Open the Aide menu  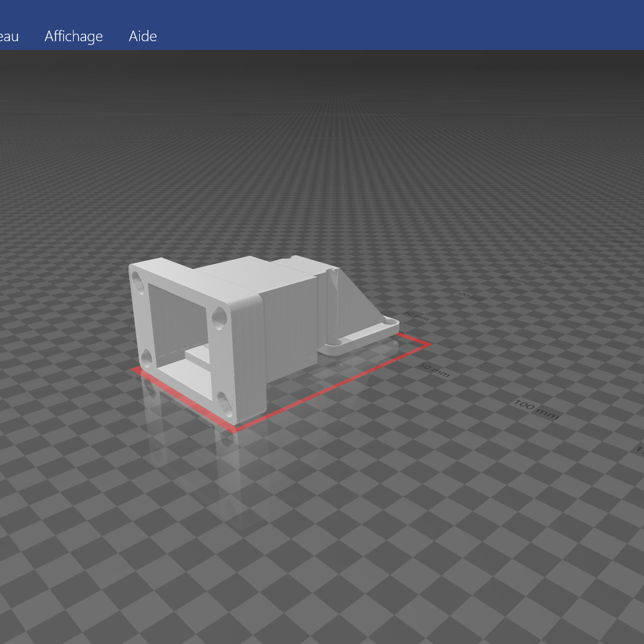[x=142, y=36]
